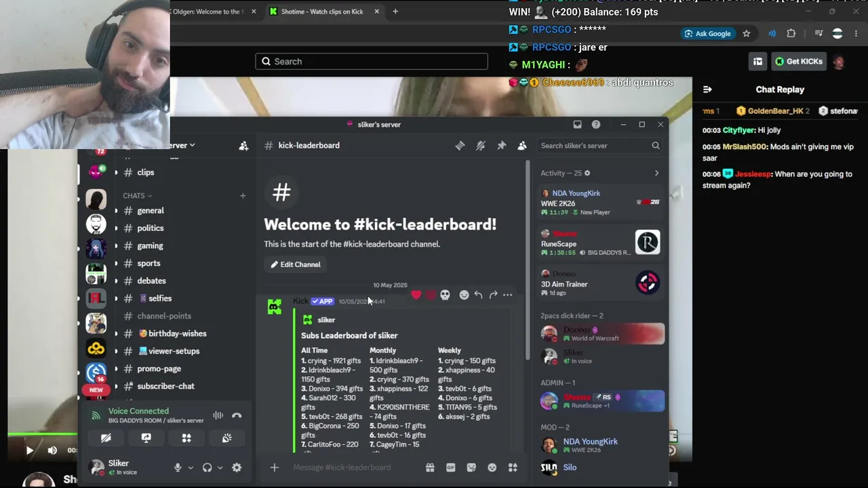Start an activity in voice panel
868x488 pixels.
coord(186,439)
